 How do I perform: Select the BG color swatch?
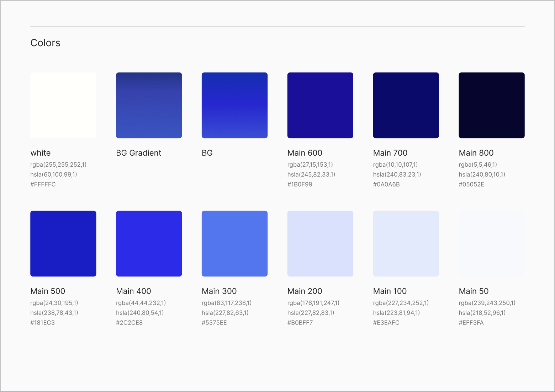pos(235,105)
